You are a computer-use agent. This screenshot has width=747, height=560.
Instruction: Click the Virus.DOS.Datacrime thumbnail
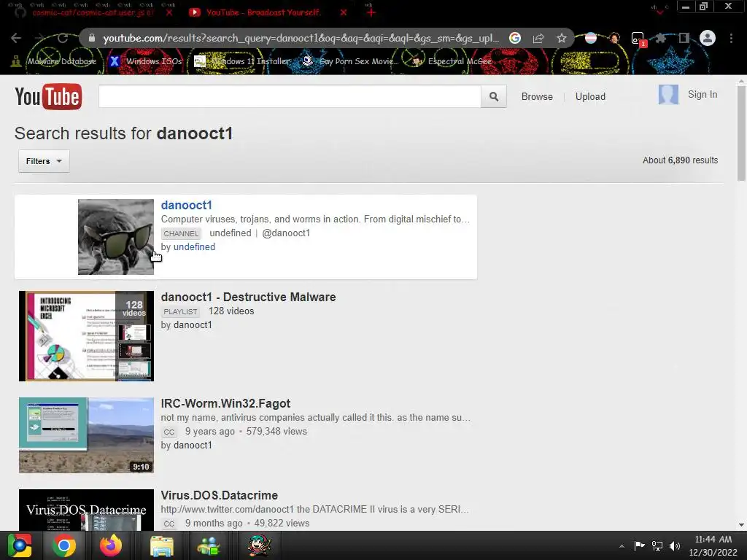coord(86,510)
